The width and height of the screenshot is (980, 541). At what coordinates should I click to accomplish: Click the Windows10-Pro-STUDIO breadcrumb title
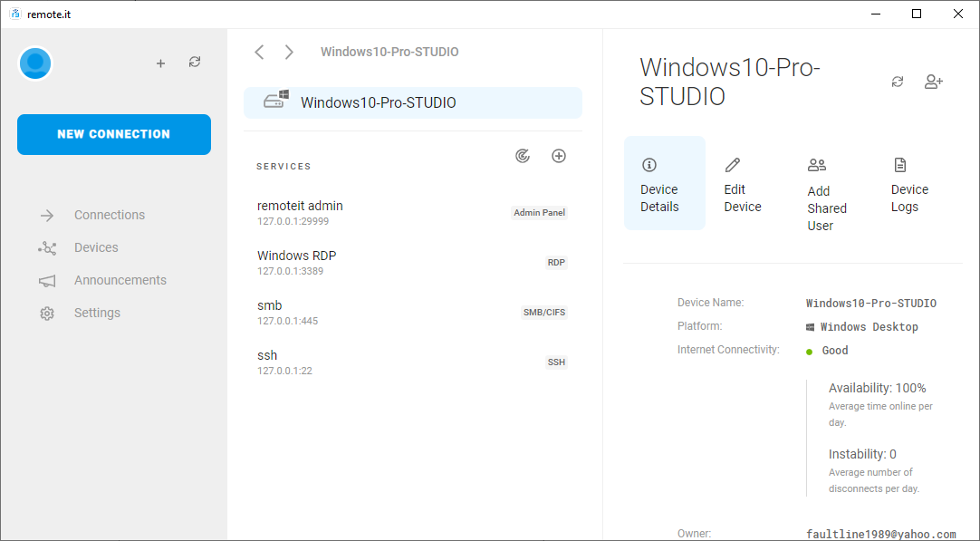coord(389,52)
